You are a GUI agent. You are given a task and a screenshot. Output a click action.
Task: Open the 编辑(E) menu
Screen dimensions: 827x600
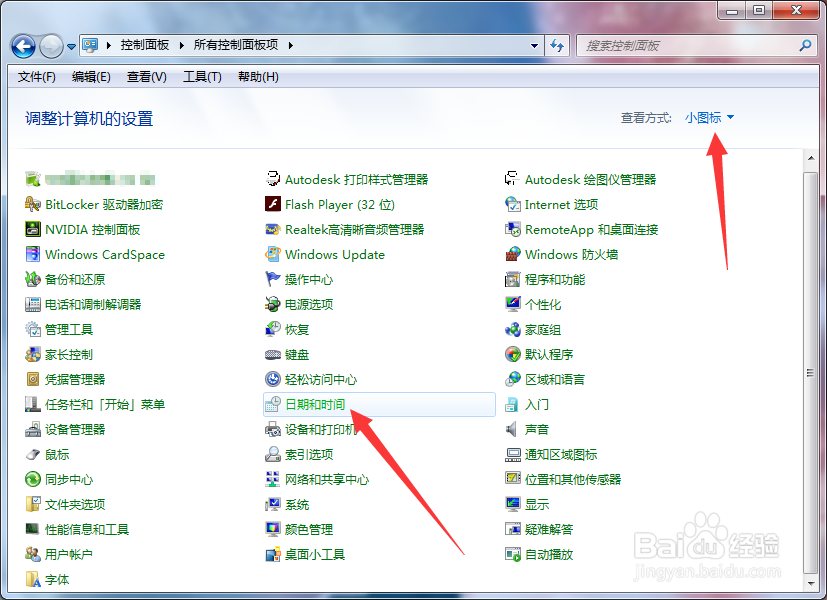click(91, 77)
